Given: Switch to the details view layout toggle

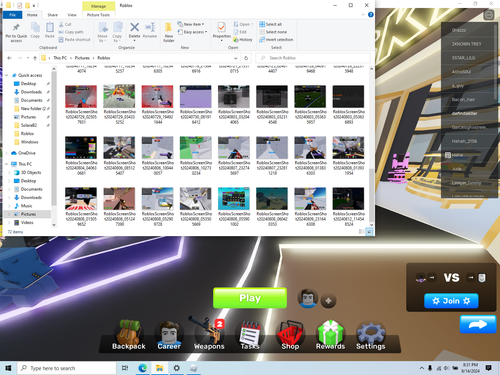Looking at the screenshot, I should pos(361,232).
